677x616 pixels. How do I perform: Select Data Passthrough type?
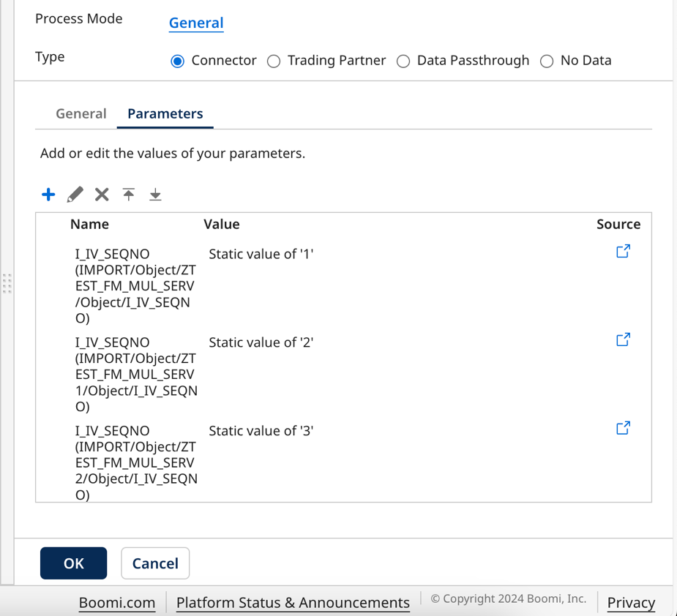(403, 61)
